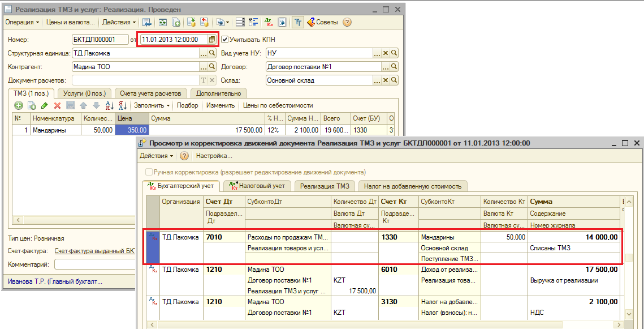Viewport: 644px width, 329px height.
Task: Open the Действия dropdown in the movements window
Action: pos(156,156)
